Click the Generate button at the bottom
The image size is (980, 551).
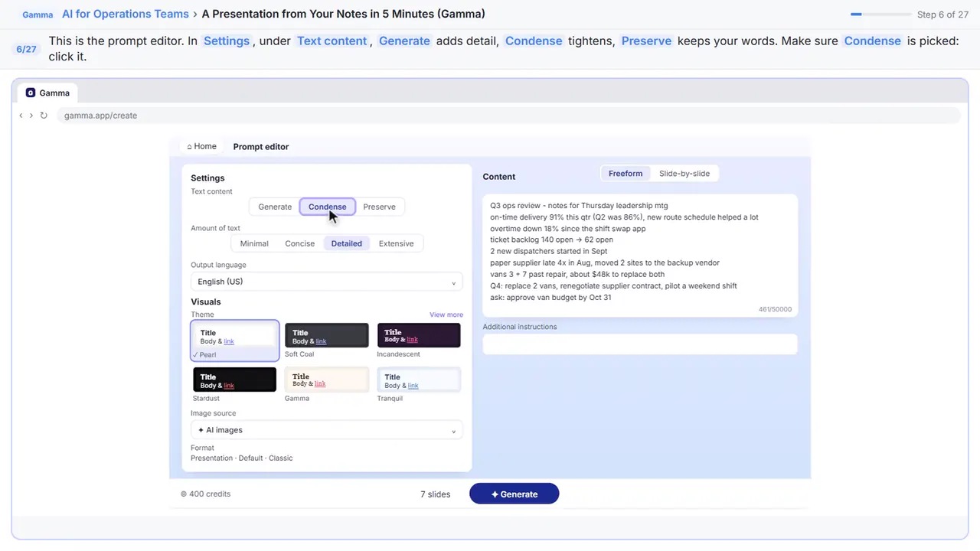pyautogui.click(x=514, y=494)
